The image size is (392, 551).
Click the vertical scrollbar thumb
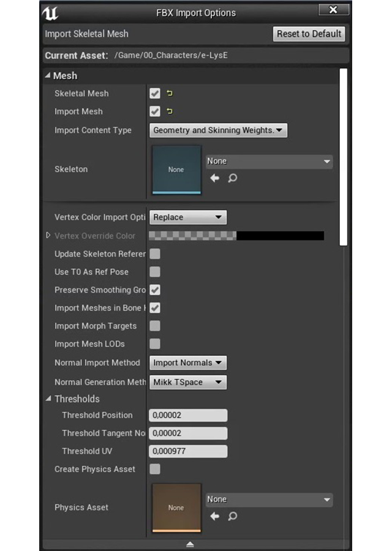[x=344, y=157]
